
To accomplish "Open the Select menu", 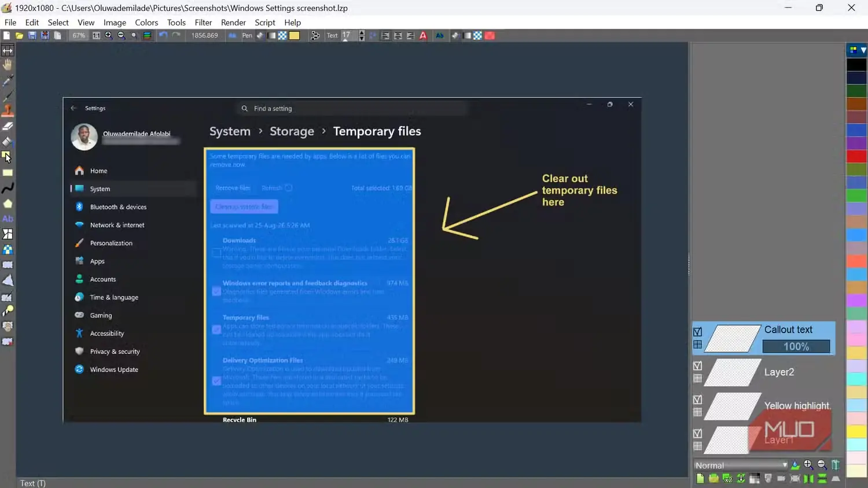I will [58, 23].
